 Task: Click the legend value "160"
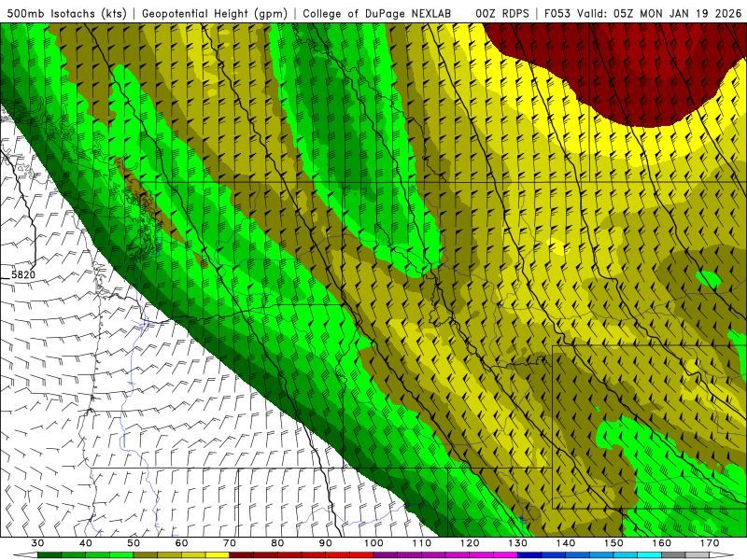(662, 543)
